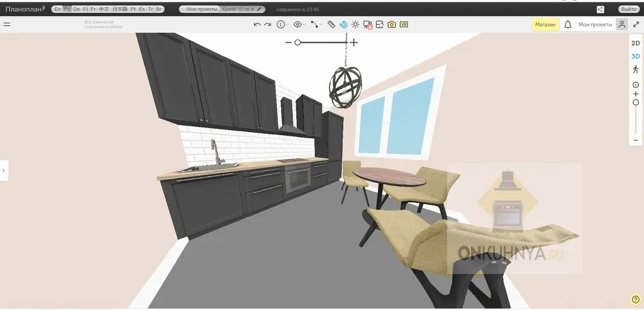Click the Выйти logout button

pos(629,9)
